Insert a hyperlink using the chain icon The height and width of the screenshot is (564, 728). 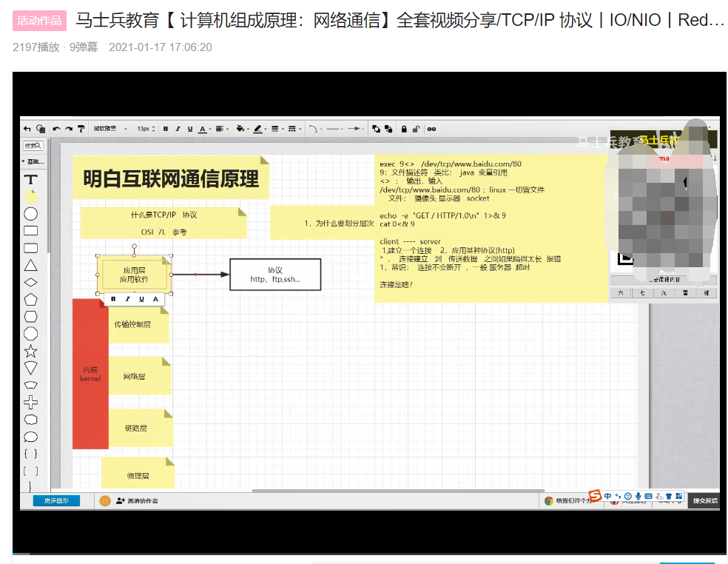click(x=432, y=129)
